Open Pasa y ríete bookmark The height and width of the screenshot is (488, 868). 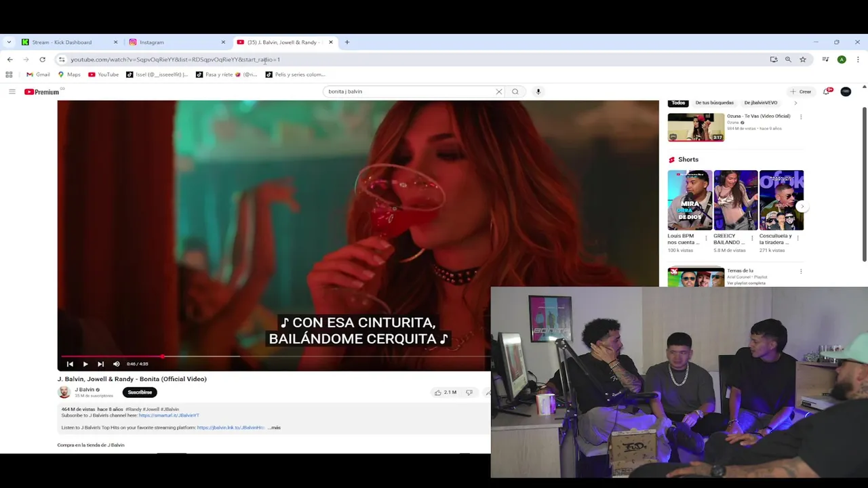point(226,75)
